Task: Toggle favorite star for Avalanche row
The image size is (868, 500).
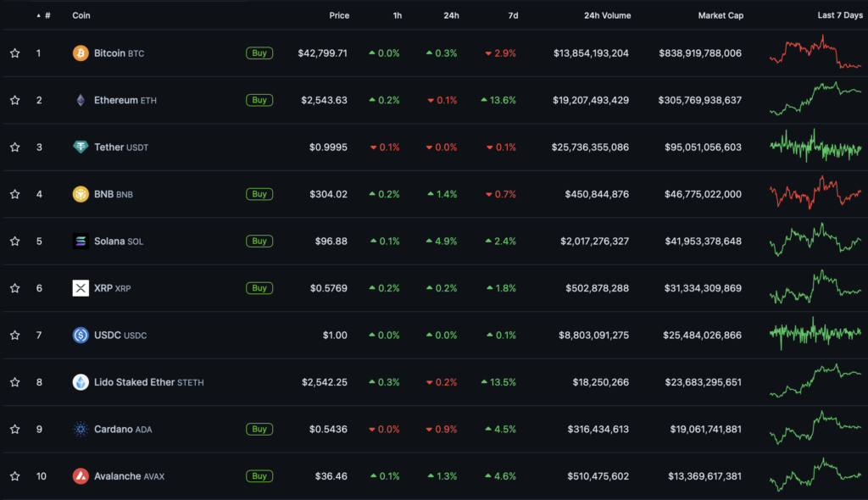Action: [14, 476]
